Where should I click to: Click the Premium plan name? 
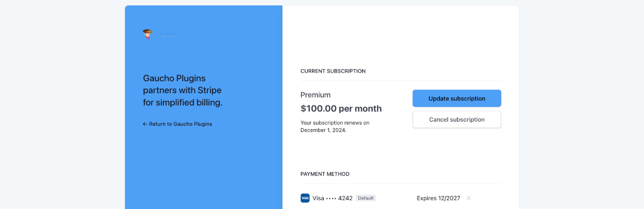315,95
